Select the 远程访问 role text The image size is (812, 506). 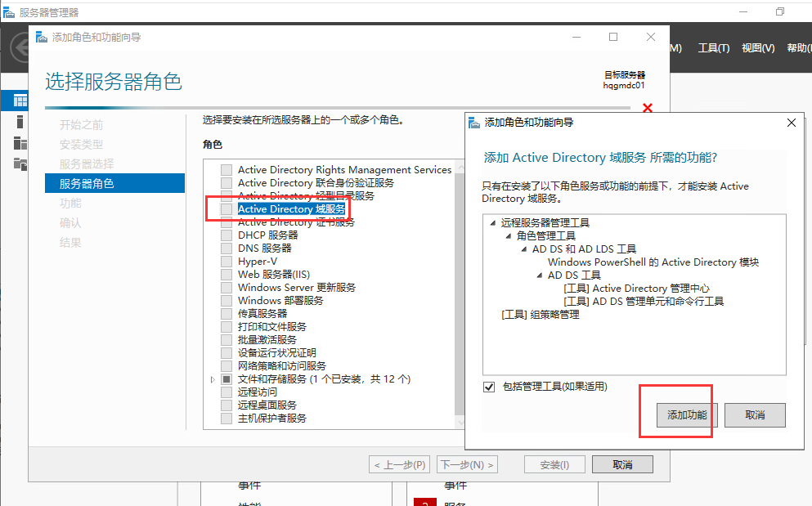(x=258, y=392)
